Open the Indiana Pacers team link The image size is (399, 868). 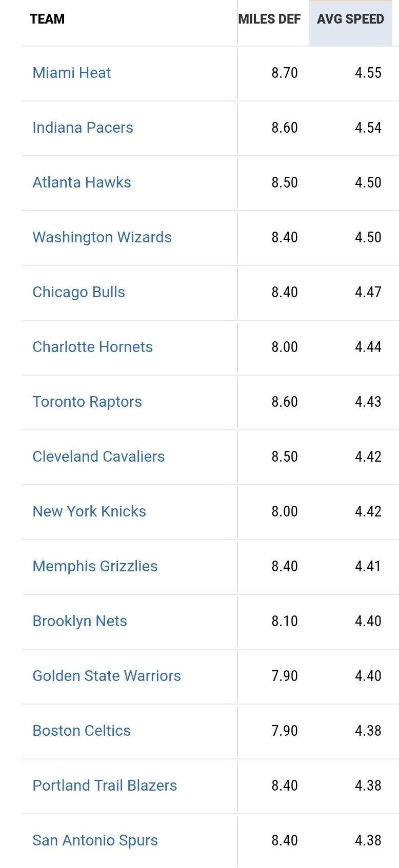tap(83, 128)
